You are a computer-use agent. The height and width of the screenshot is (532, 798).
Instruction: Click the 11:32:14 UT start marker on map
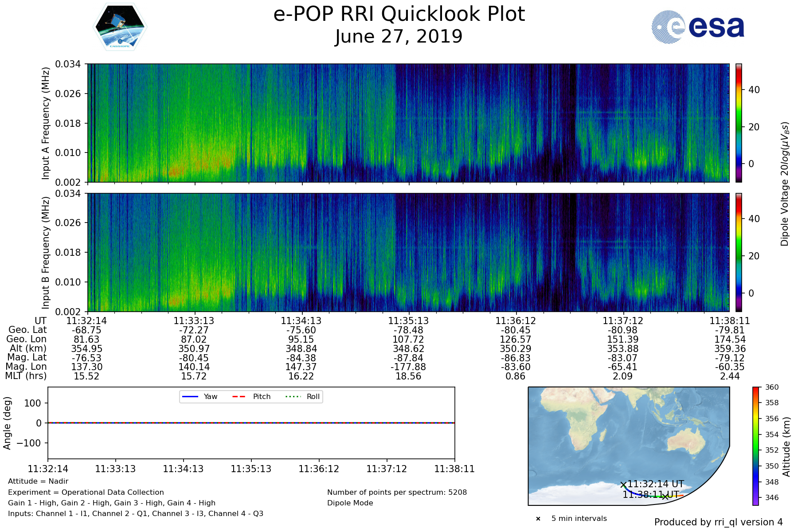coord(623,485)
